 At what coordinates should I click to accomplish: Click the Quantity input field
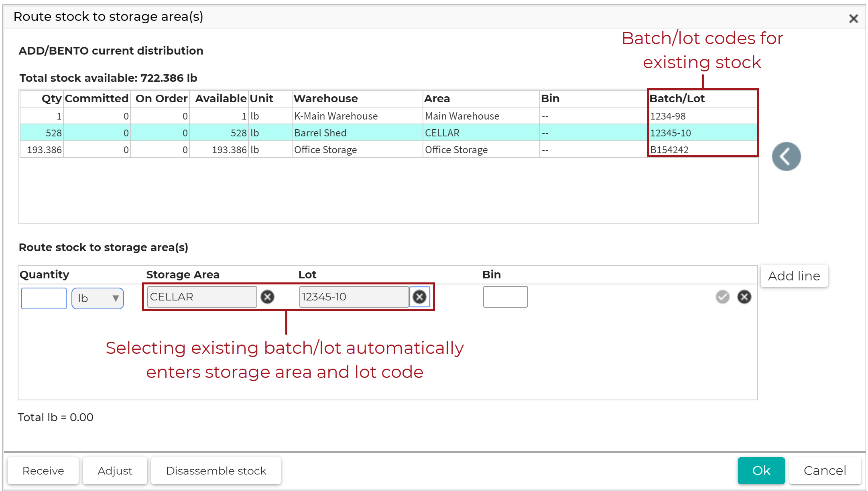[x=43, y=298]
